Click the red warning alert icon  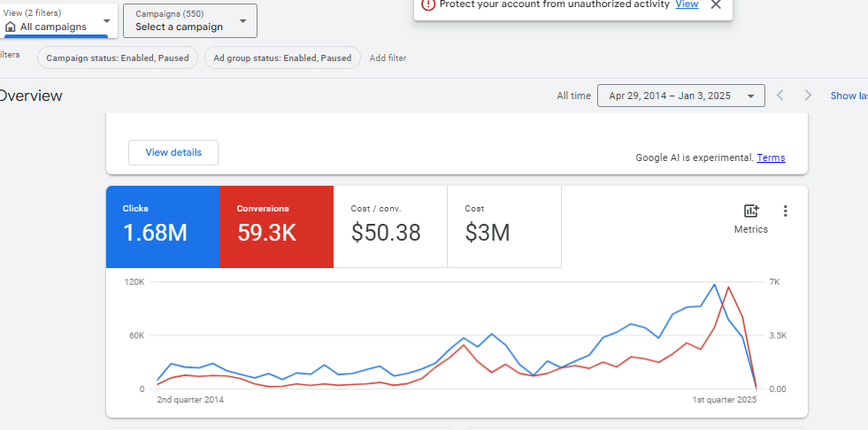click(428, 4)
